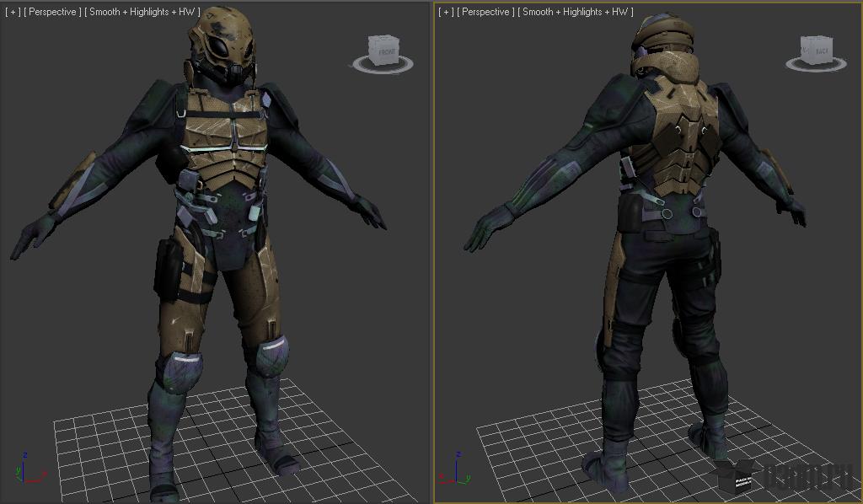Screen dimensions: 863x504
Task: Click the box logo watermark at bottom right
Action: click(737, 475)
